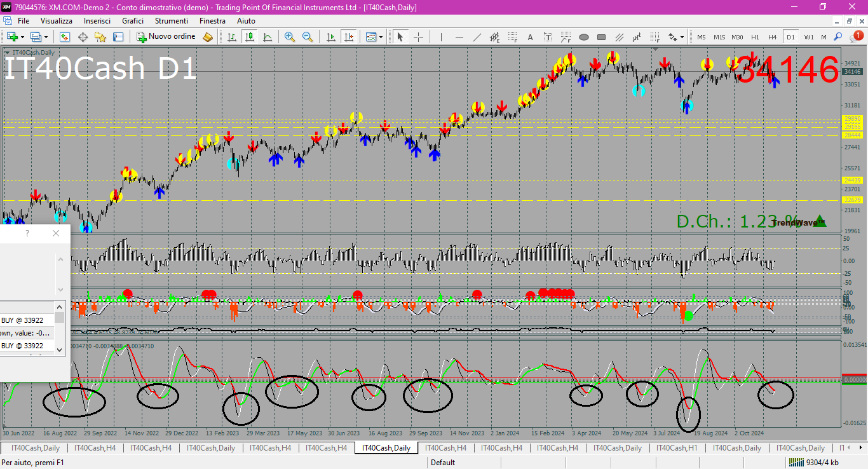Open the search magnifier icon
The image size is (868, 469).
838,37
